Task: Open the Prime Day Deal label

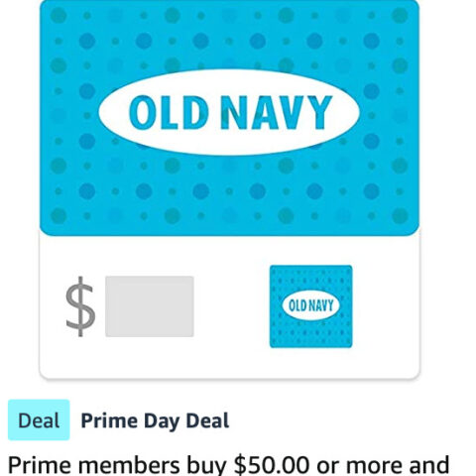Action: [155, 420]
